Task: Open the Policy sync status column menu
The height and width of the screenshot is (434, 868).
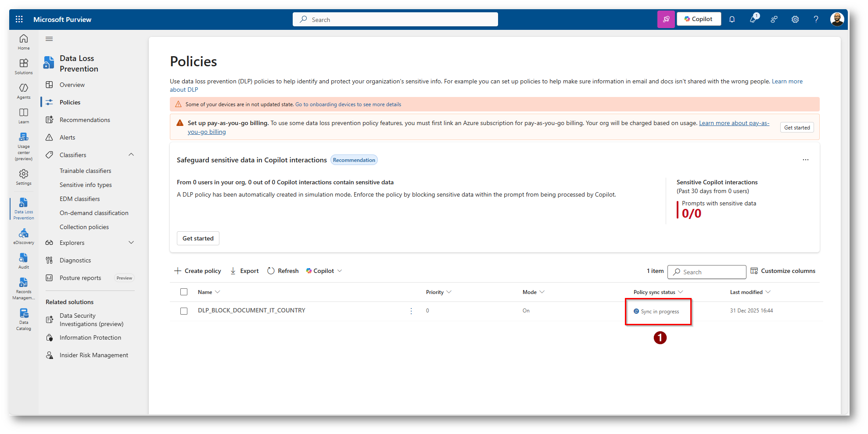Action: click(x=658, y=292)
